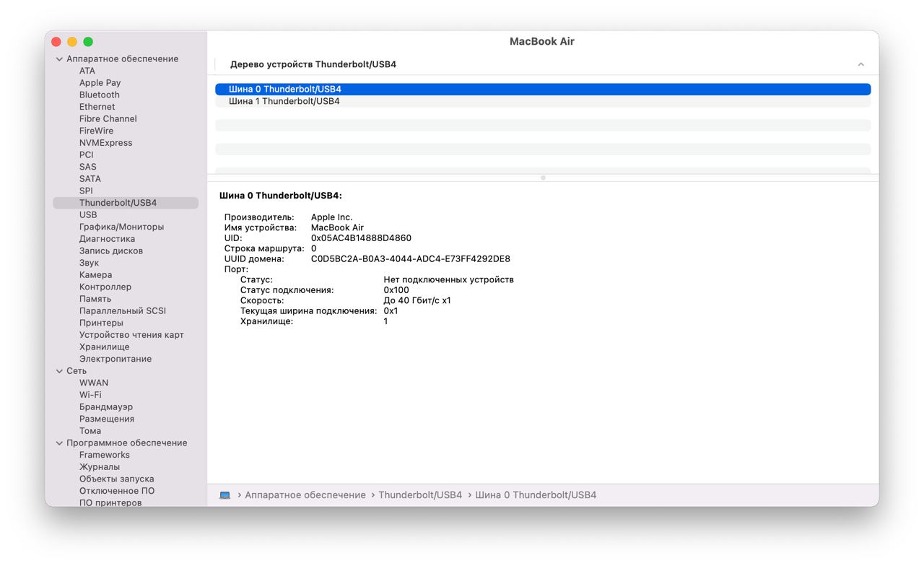Open Устройство чтения карт section

(131, 335)
